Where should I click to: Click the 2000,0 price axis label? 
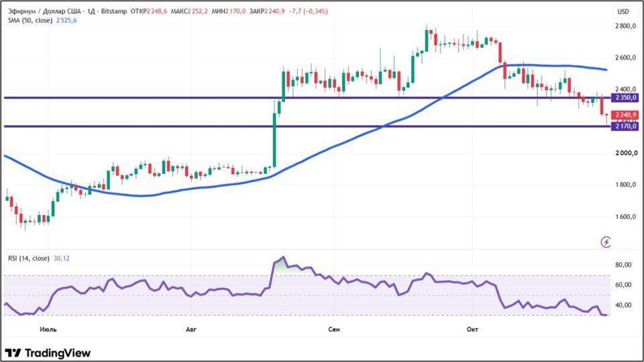[627, 153]
